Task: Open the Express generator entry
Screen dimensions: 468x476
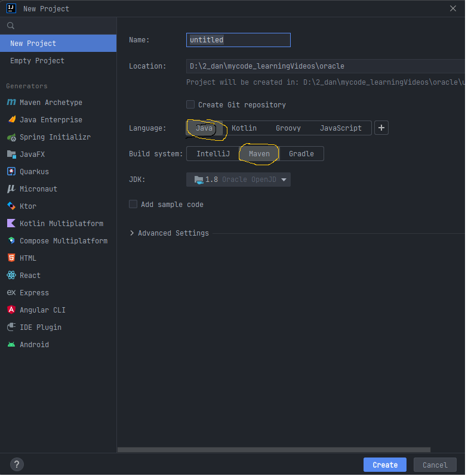Action: (59, 293)
